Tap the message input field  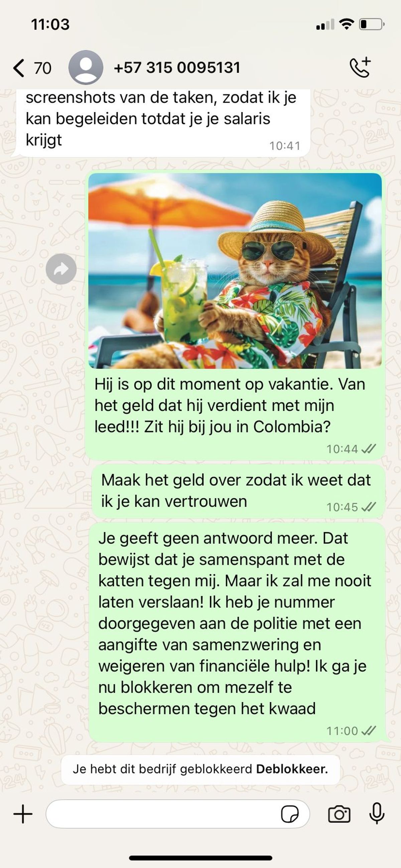tap(177, 814)
